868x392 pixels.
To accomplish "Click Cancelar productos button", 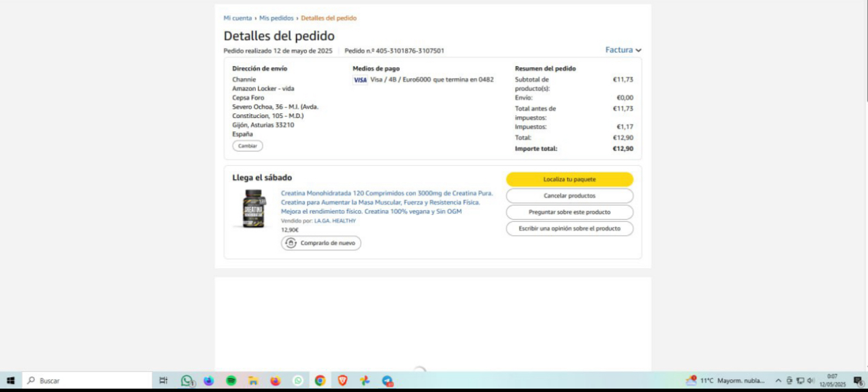I will [x=569, y=196].
